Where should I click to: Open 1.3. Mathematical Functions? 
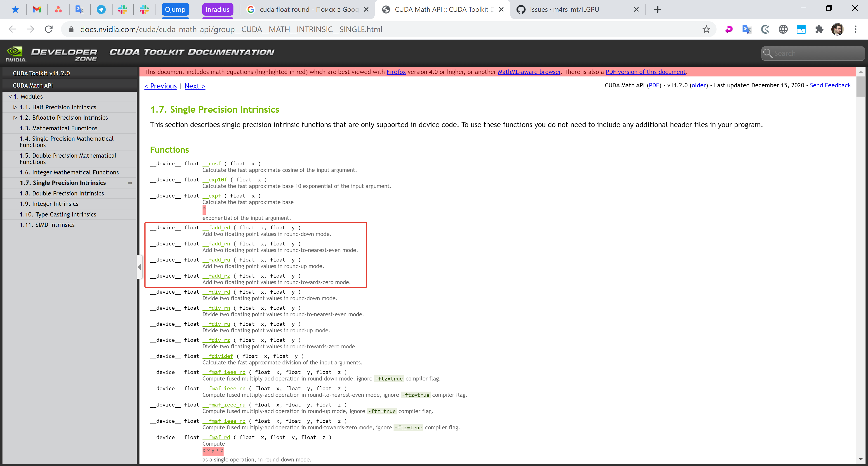tap(58, 128)
